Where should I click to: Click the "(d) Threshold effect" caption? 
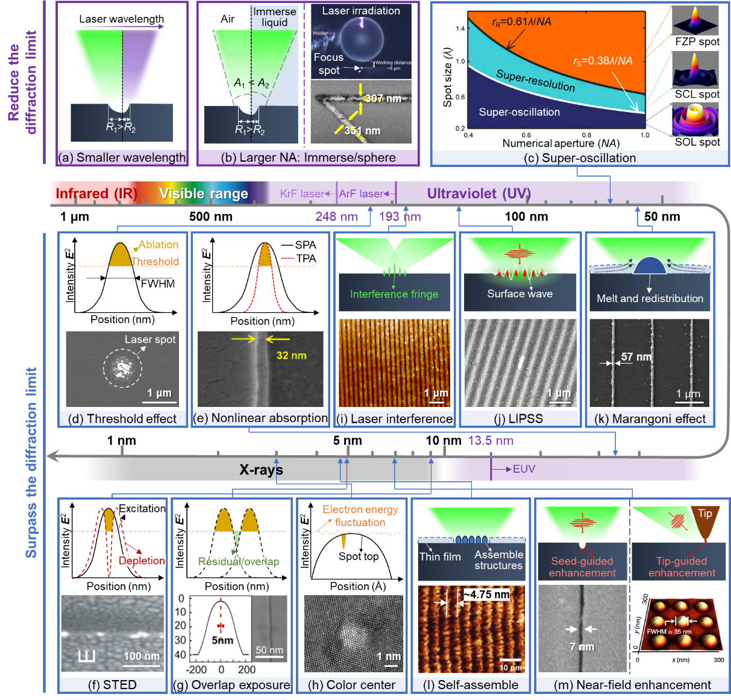[x=122, y=418]
